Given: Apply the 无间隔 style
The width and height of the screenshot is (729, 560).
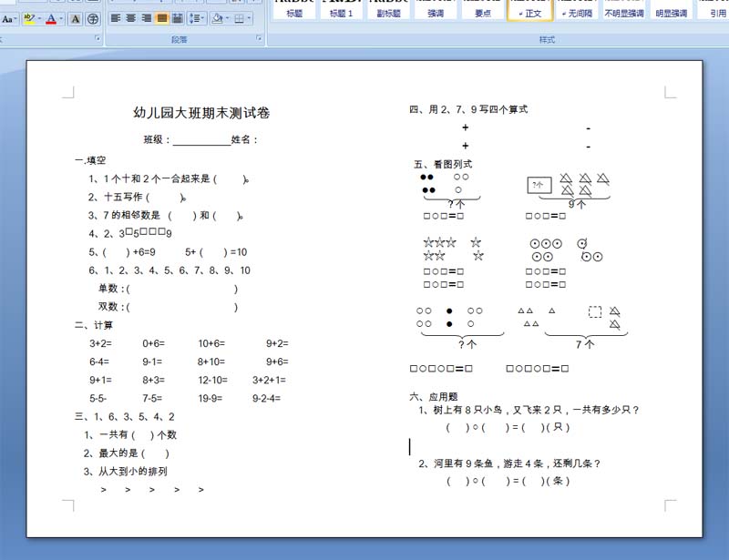Looking at the screenshot, I should 577,10.
